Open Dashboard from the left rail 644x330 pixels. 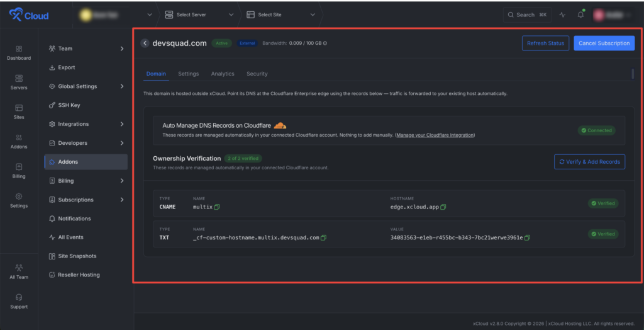[x=19, y=53]
